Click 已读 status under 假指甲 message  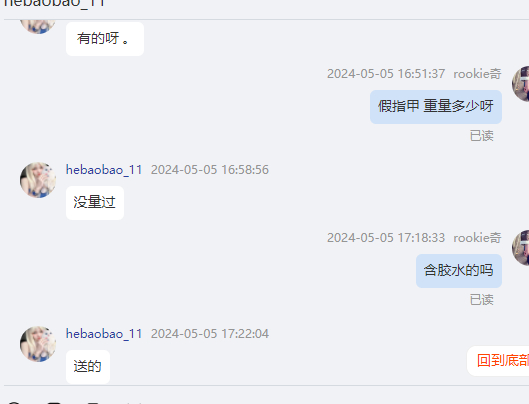coord(482,136)
